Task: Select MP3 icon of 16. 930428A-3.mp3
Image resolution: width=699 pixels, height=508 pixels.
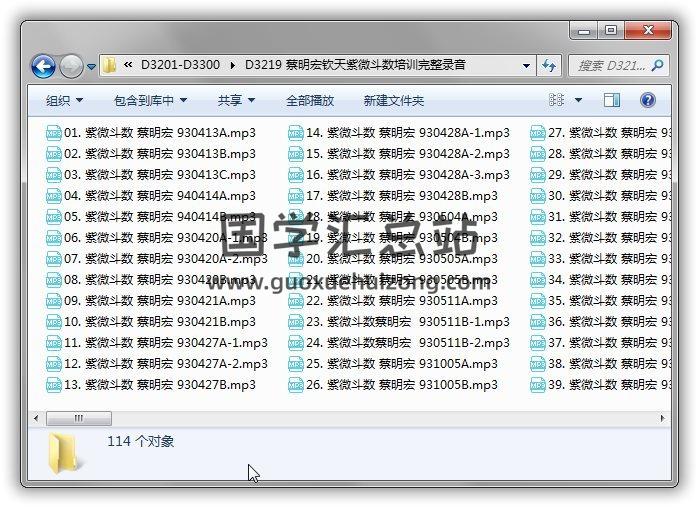Action: [296, 175]
